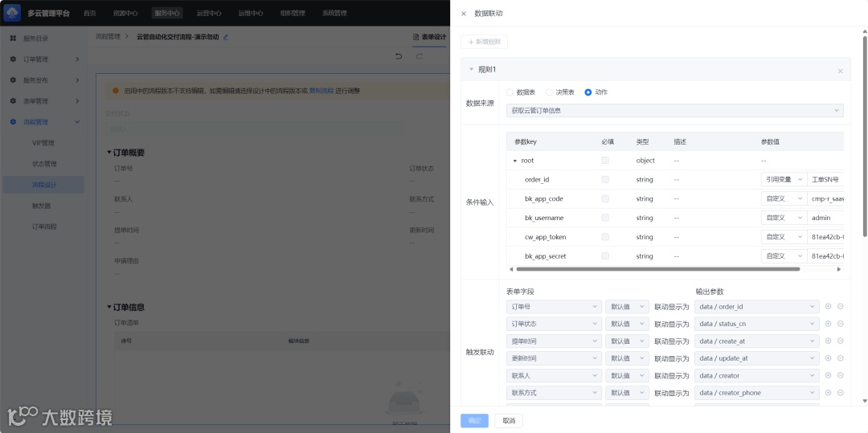
Task: Open the 获取云管订单信息 action dropdown
Action: click(675, 111)
